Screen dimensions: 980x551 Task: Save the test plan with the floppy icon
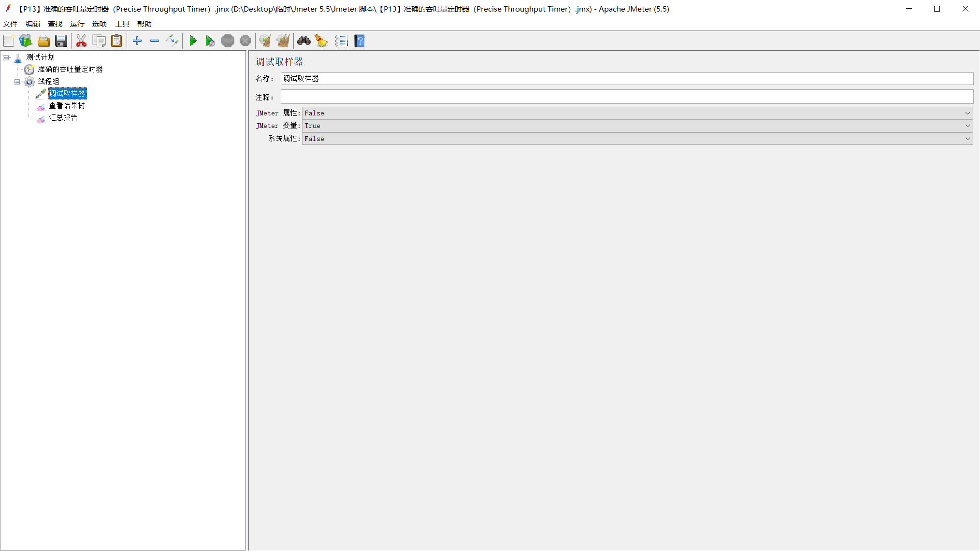point(61,41)
